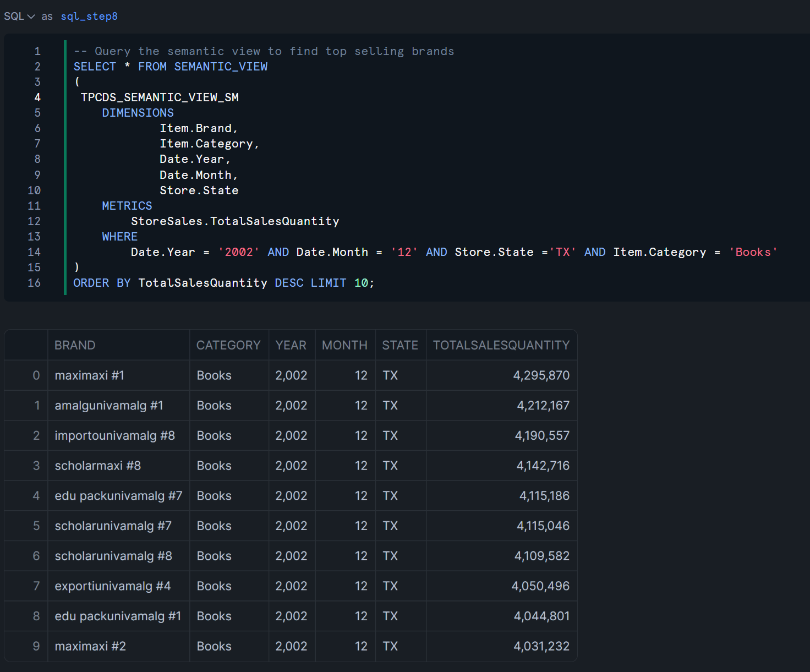Image resolution: width=810 pixels, height=672 pixels.
Task: Click the 4,115,046 quantity value
Action: coord(543,526)
